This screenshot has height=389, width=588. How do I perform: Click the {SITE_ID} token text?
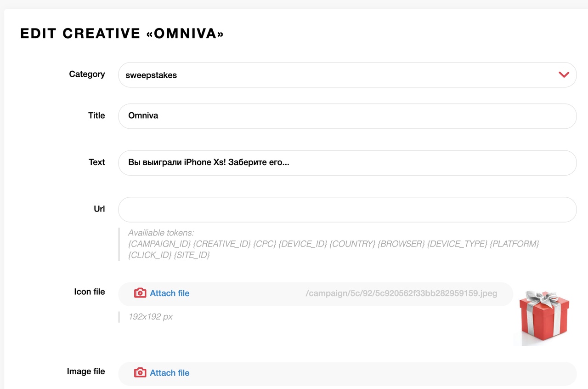click(x=192, y=255)
